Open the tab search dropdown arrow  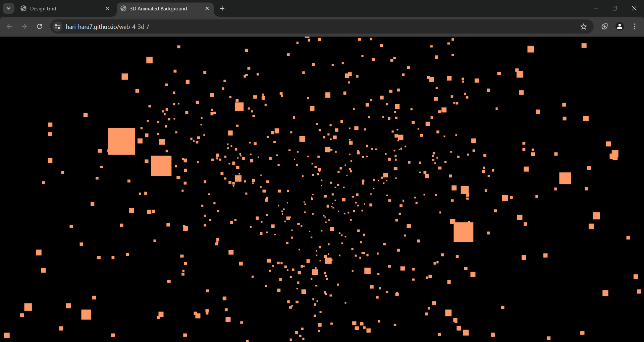(x=8, y=8)
